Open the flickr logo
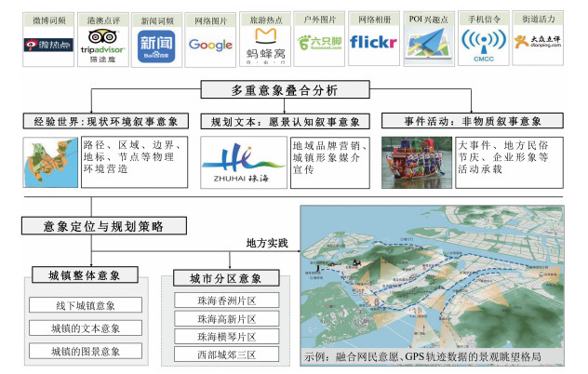The image size is (588, 374). tap(374, 43)
